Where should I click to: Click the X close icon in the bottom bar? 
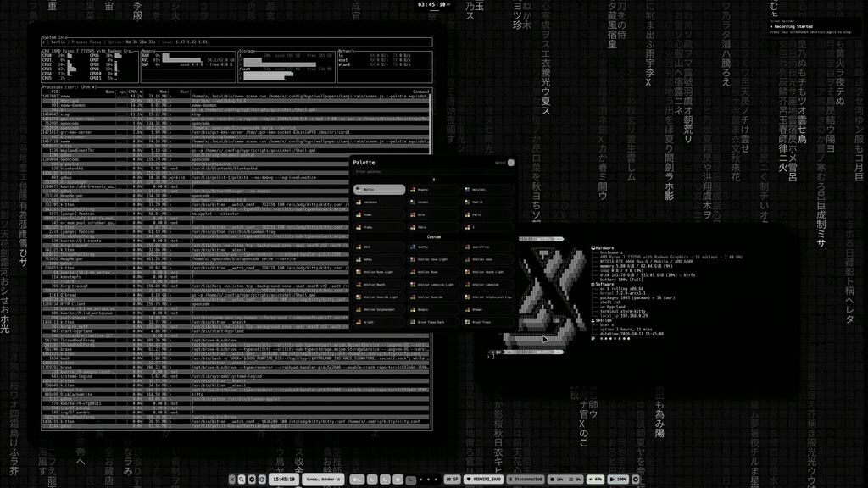[x=232, y=480]
